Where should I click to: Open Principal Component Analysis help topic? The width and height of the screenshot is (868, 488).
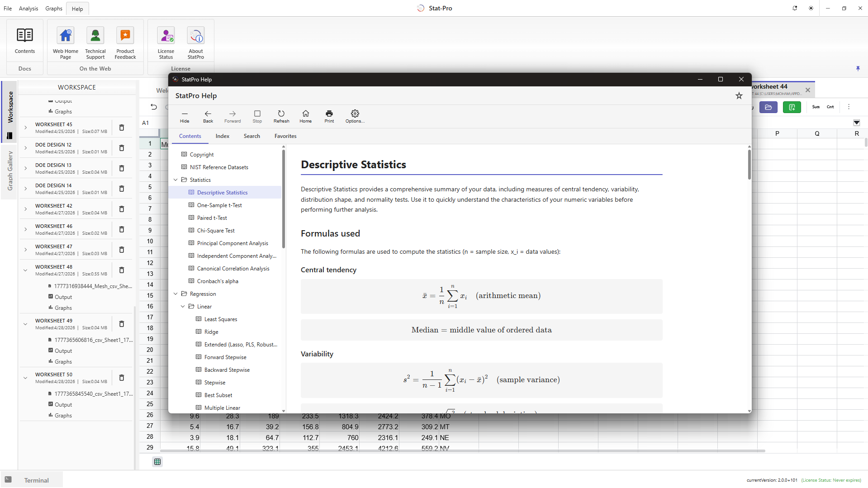[x=232, y=243]
